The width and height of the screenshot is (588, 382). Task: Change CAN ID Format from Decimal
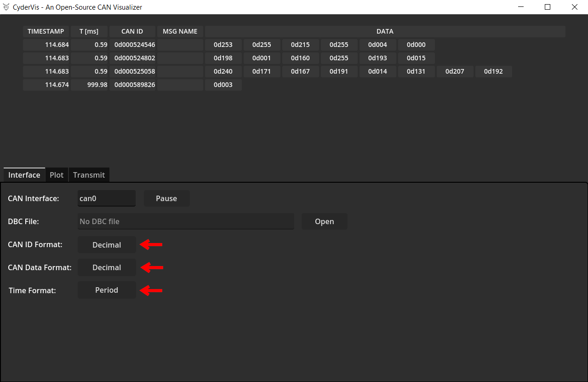point(107,244)
